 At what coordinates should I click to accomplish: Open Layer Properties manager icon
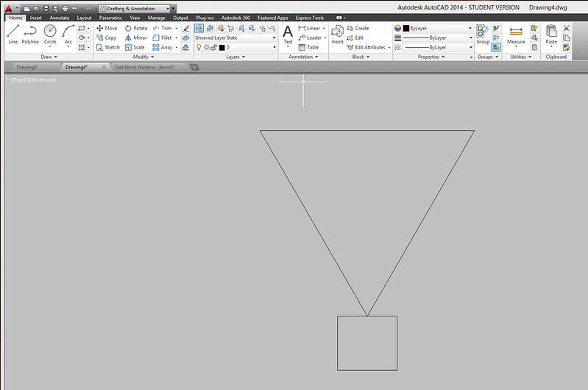199,28
